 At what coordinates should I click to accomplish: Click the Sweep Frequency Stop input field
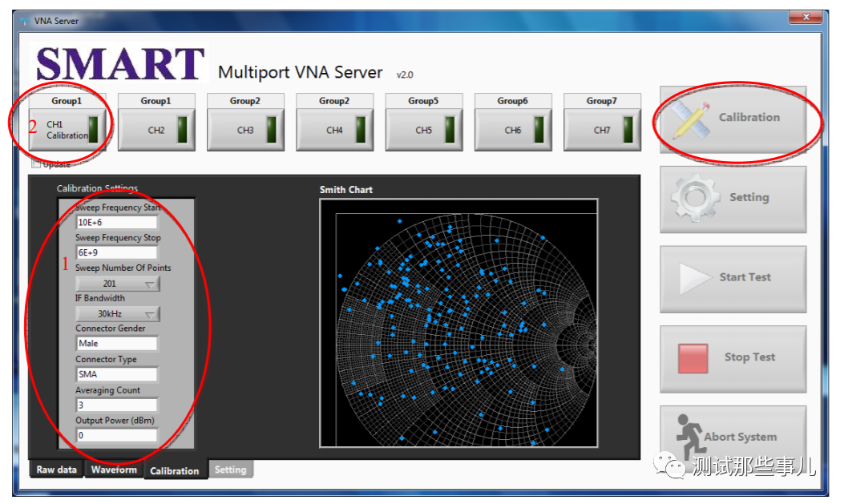[117, 252]
